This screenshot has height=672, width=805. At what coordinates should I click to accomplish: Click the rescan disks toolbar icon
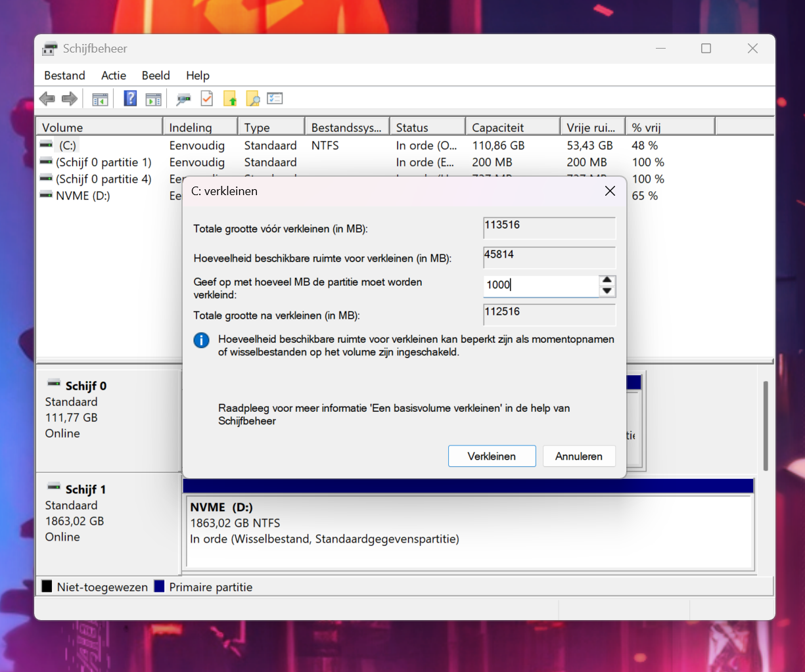[x=183, y=99]
